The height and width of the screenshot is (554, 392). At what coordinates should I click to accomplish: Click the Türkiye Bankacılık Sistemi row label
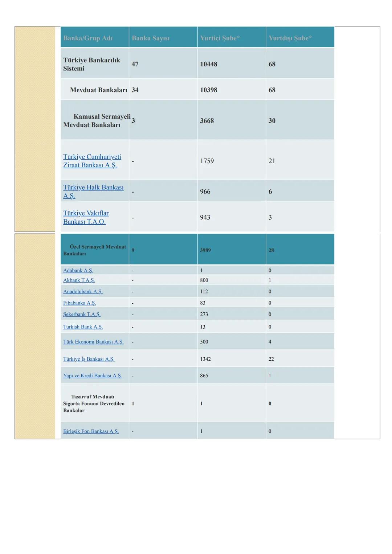pyautogui.click(x=91, y=64)
